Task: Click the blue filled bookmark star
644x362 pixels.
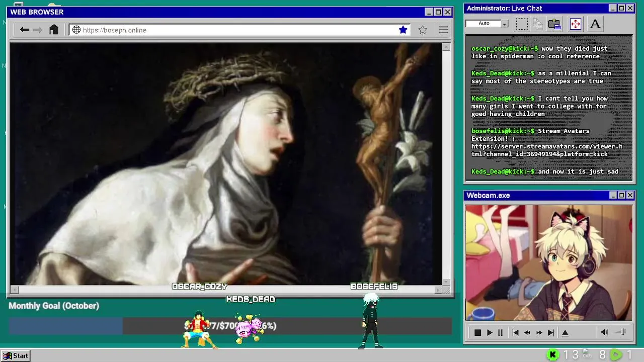Action: (x=403, y=30)
